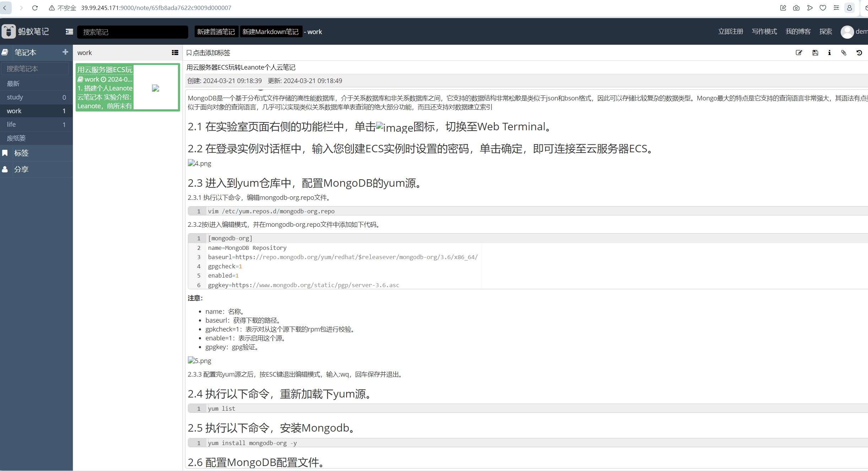Expand the 标签 tags section
This screenshot has height=471, width=868.
21,153
